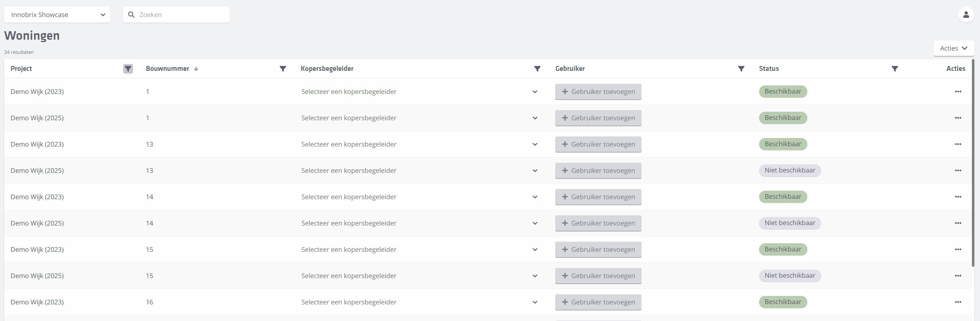Viewport: 980px width, 321px height.
Task: Open the Acties dropdown above the table
Action: (x=953, y=49)
